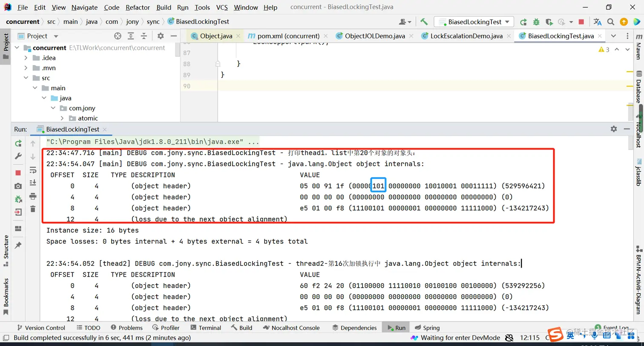Open the VCS menu
This screenshot has width=644, height=346.
click(222, 7)
